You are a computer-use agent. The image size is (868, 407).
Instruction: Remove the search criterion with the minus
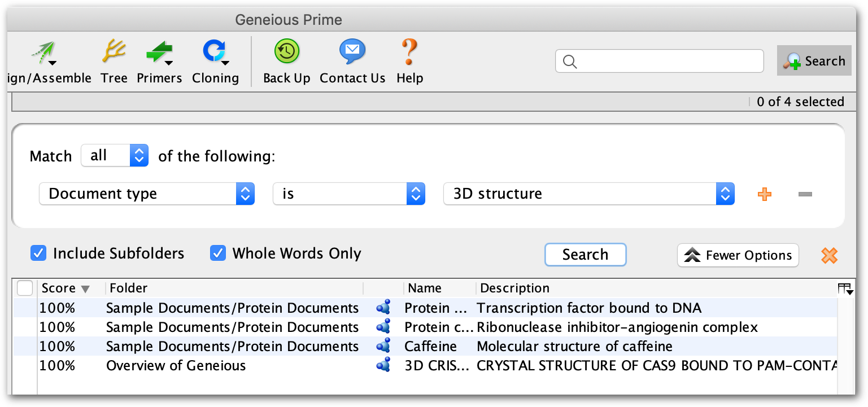pos(805,194)
